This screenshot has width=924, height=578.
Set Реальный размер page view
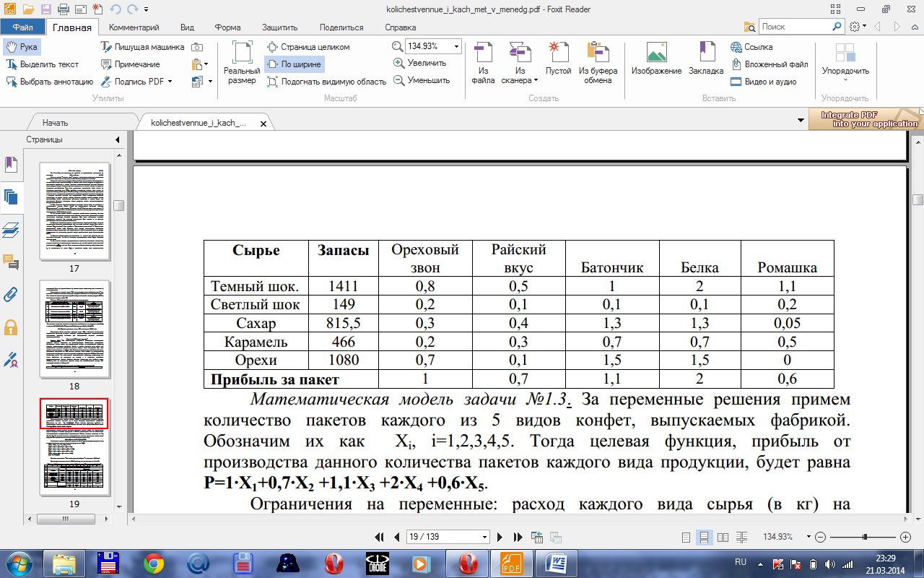[x=242, y=63]
